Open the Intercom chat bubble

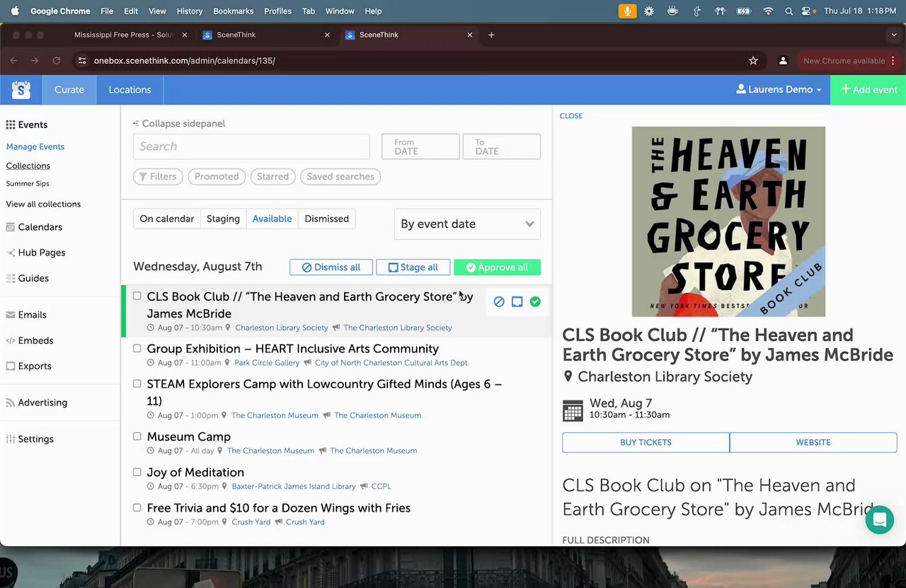(x=879, y=520)
